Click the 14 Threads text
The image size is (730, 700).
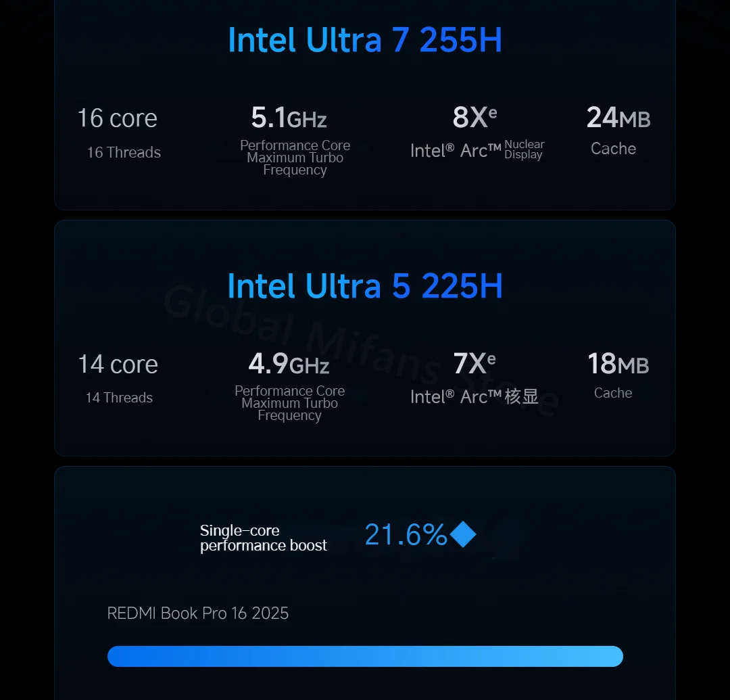coord(119,398)
